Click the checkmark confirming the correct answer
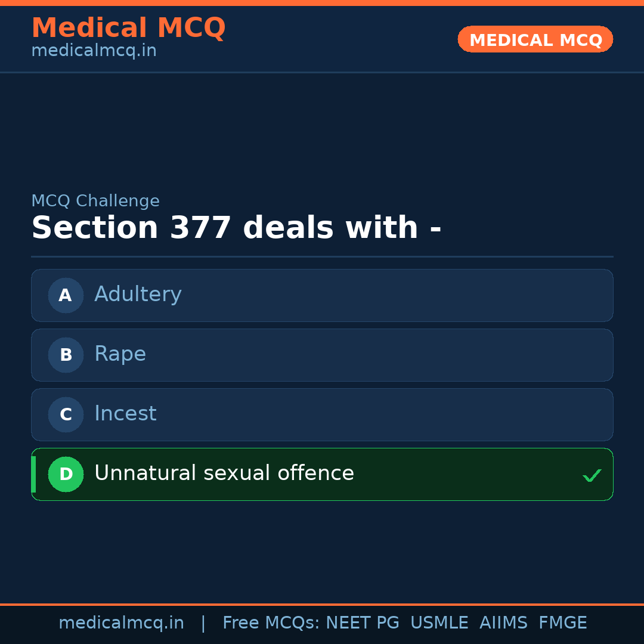The height and width of the screenshot is (644, 644). click(x=592, y=475)
